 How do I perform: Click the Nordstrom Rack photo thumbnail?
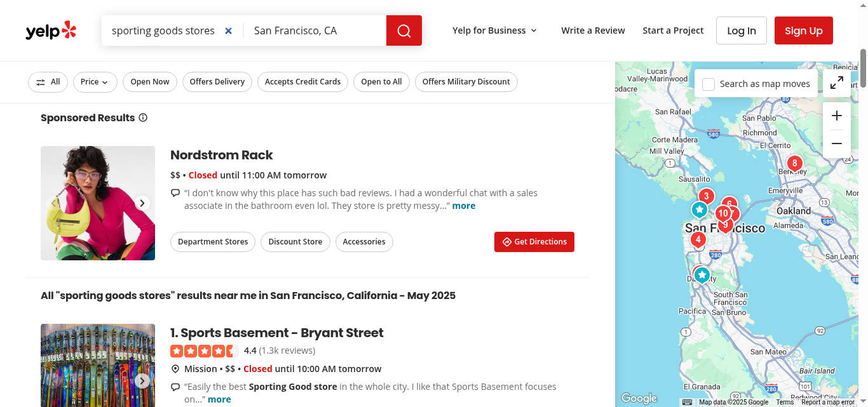[98, 203]
